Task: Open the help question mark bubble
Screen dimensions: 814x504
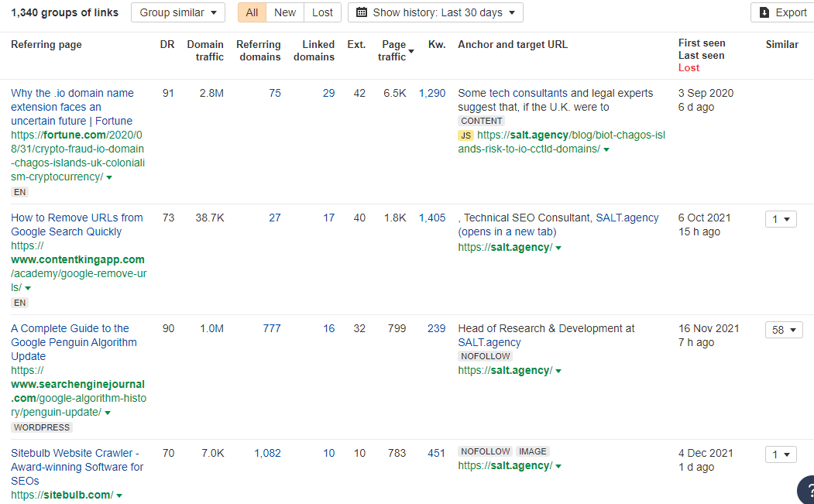Action: [806, 491]
